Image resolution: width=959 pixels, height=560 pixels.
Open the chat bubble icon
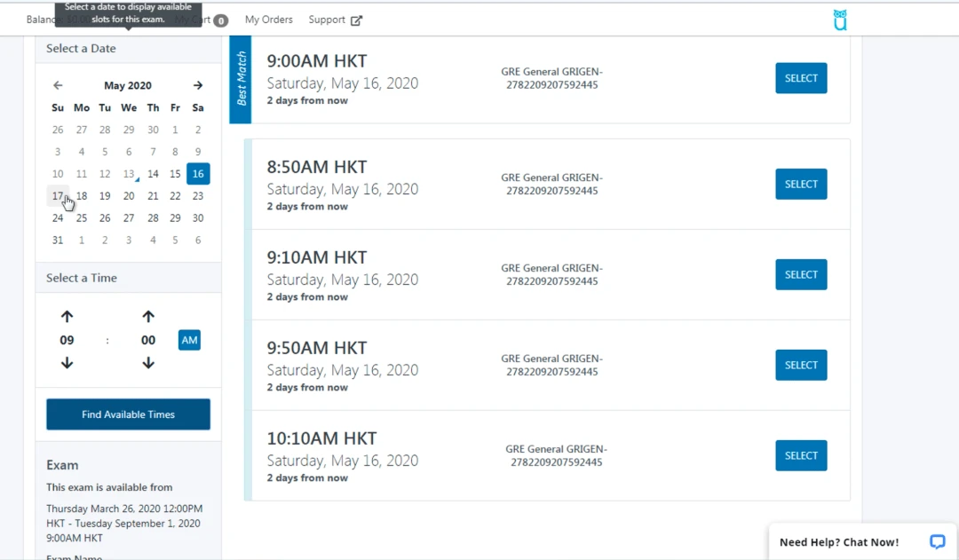(937, 541)
